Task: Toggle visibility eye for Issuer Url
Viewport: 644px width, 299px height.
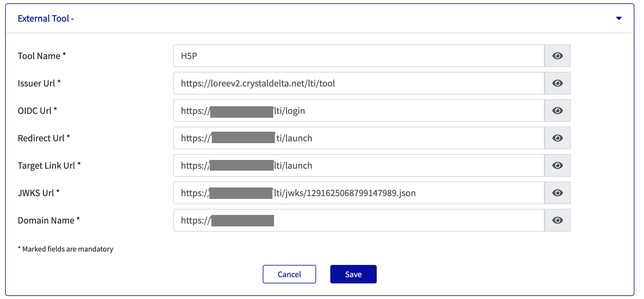Action: click(557, 83)
